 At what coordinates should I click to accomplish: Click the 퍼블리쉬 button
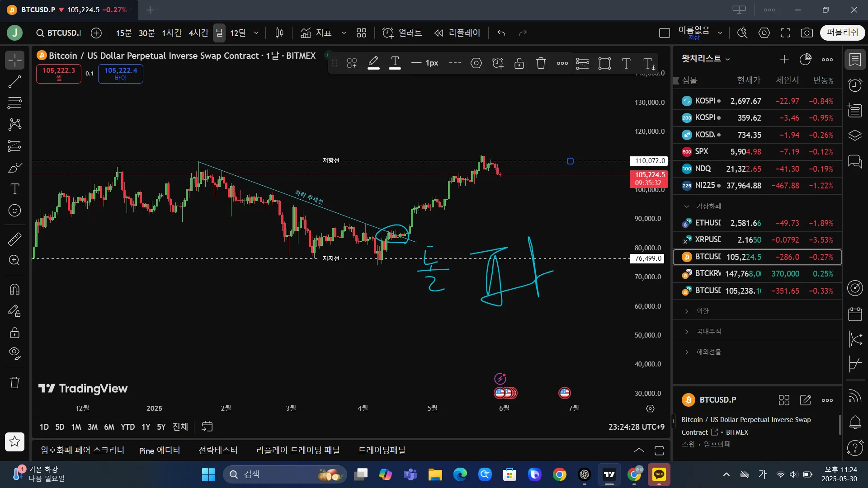coord(842,33)
